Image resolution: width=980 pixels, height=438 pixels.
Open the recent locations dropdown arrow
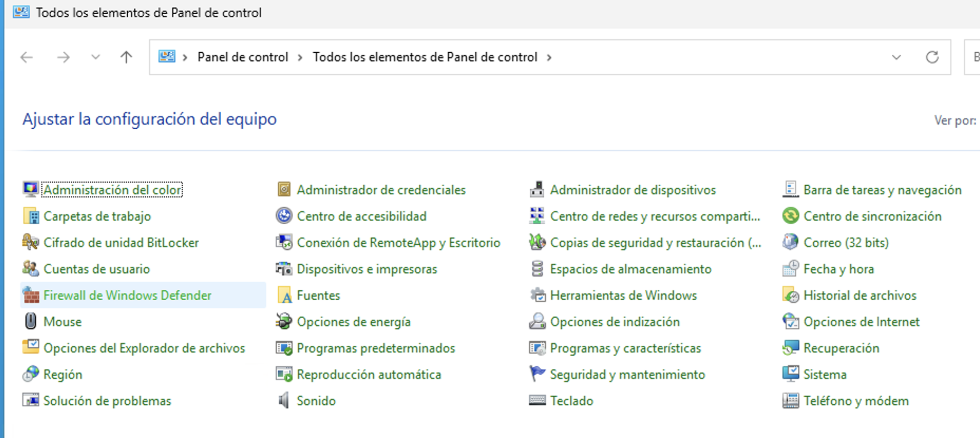pyautogui.click(x=96, y=57)
